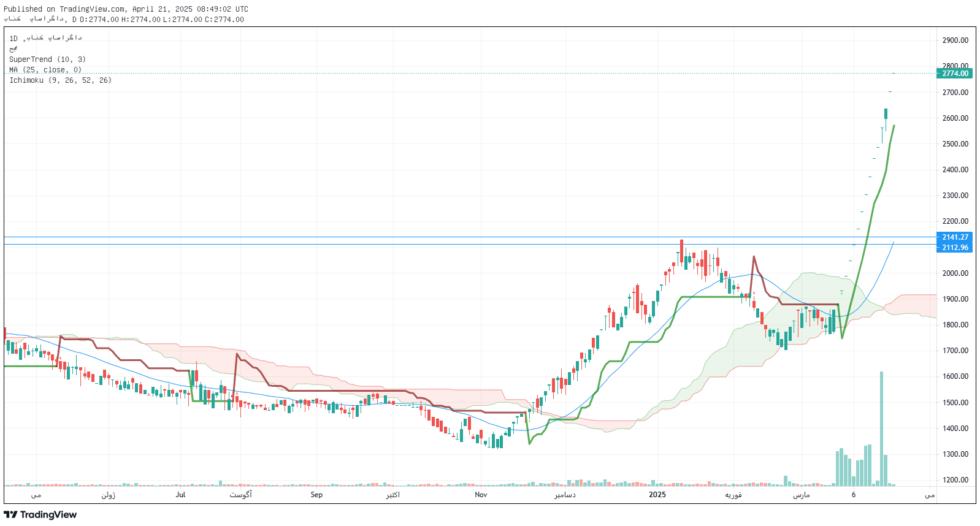The width and height of the screenshot is (980, 526).
Task: Click the دسامبر label on time axis
Action: click(x=565, y=495)
